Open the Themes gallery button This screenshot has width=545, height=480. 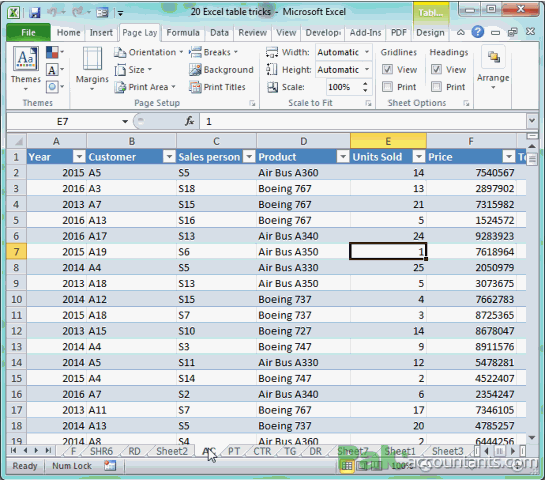(x=25, y=69)
